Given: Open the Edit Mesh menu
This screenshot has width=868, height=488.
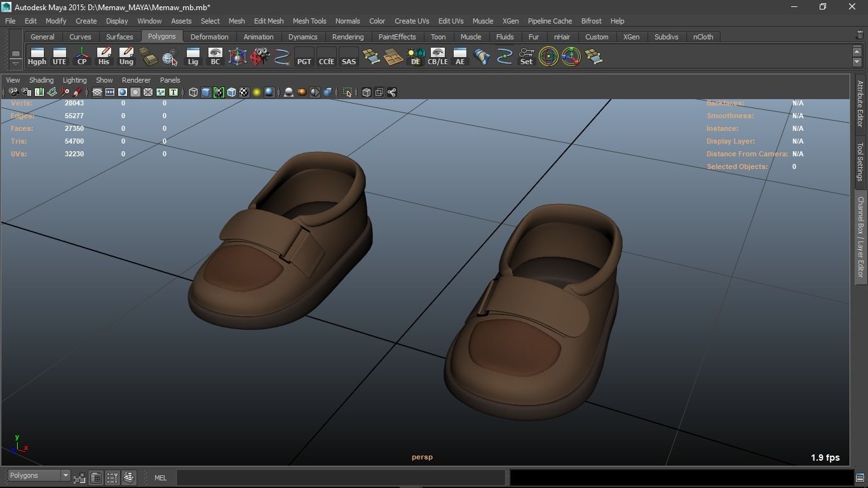Looking at the screenshot, I should pos(268,21).
